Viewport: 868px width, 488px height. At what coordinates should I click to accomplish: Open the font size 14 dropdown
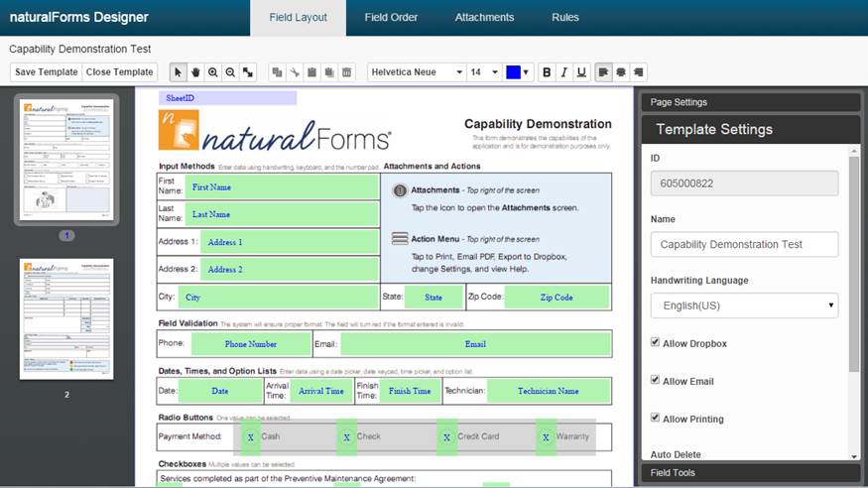tap(484, 72)
